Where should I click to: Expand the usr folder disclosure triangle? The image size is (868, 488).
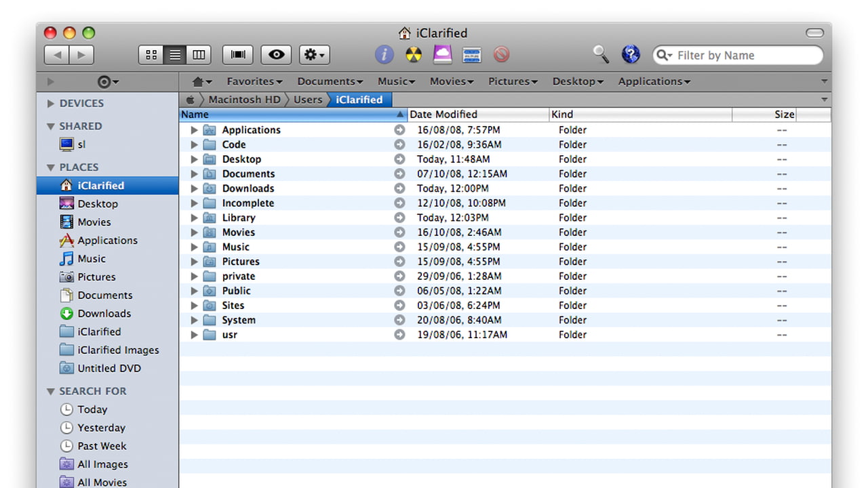coord(194,335)
